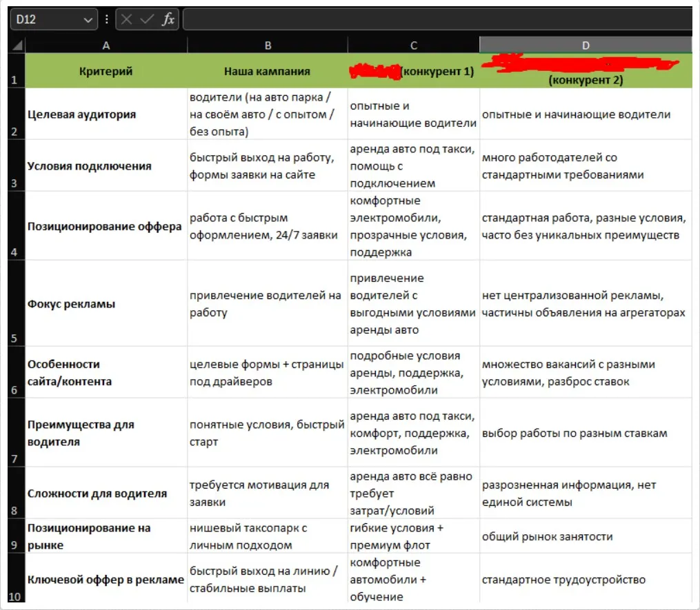Click the Enter checkmark formula icon

pyautogui.click(x=147, y=19)
